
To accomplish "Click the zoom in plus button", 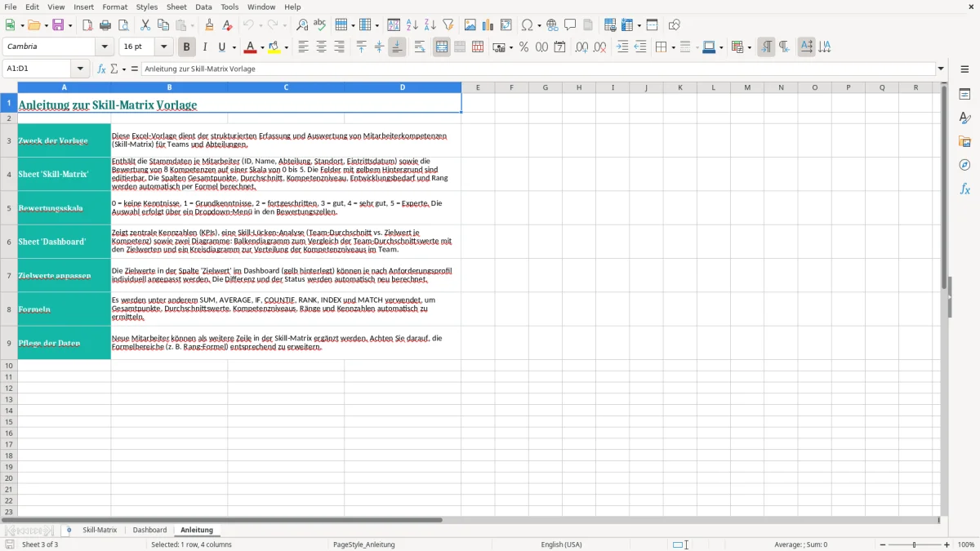I will [947, 544].
